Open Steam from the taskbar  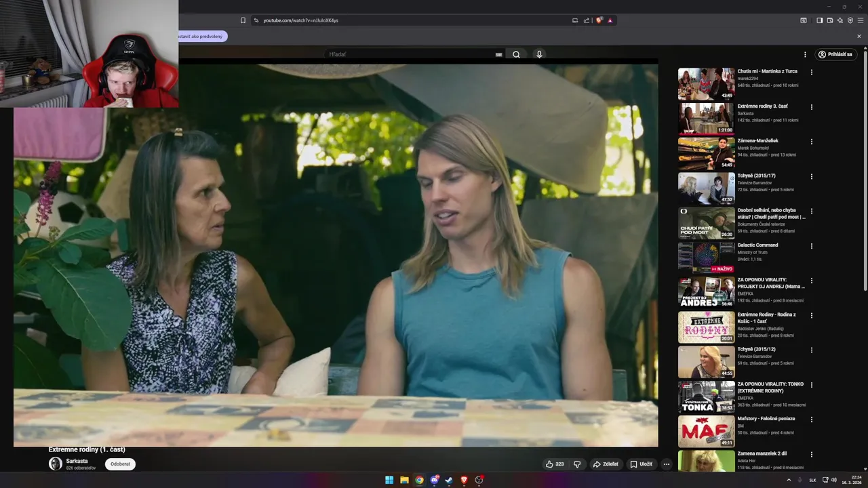pyautogui.click(x=449, y=480)
